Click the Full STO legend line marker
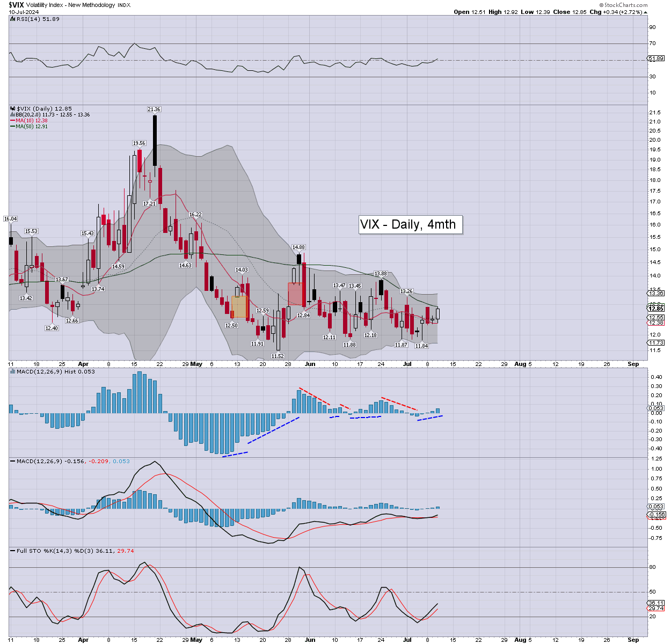Screen dimensions: 671x644 point(13,551)
